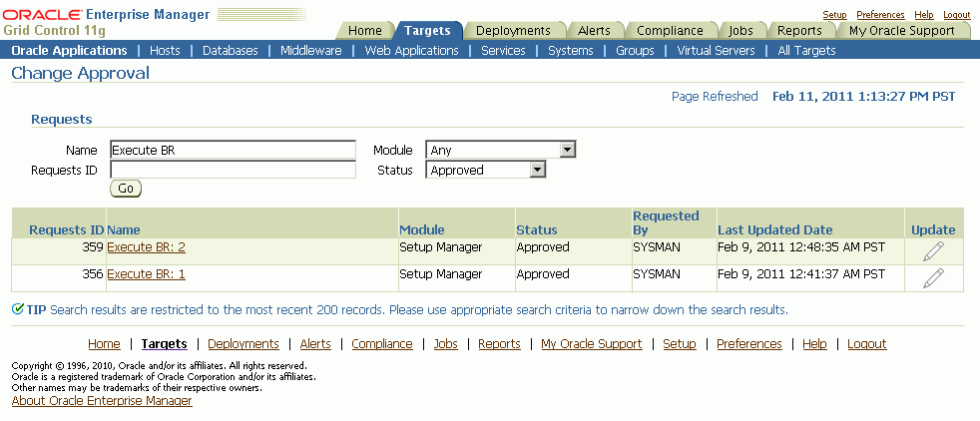The width and height of the screenshot is (980, 421).
Task: Open the Reports tab
Action: (x=799, y=31)
